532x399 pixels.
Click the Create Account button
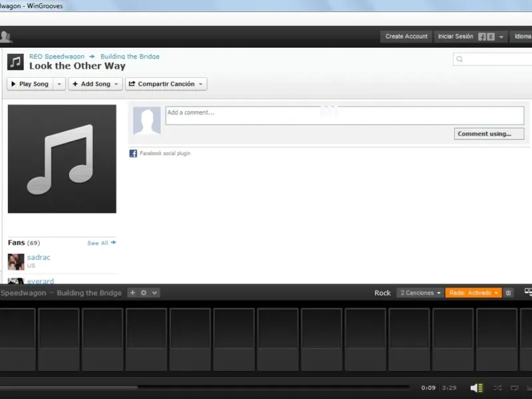point(406,37)
